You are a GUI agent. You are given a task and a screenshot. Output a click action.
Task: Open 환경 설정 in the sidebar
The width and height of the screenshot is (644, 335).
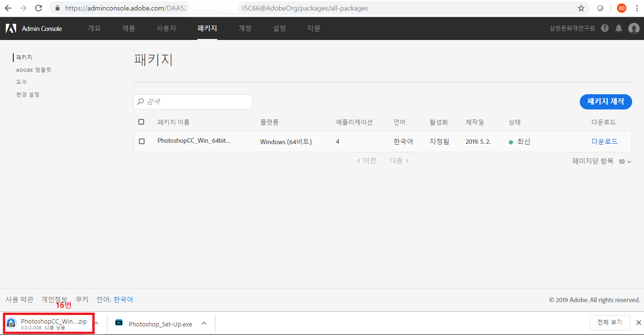click(28, 94)
